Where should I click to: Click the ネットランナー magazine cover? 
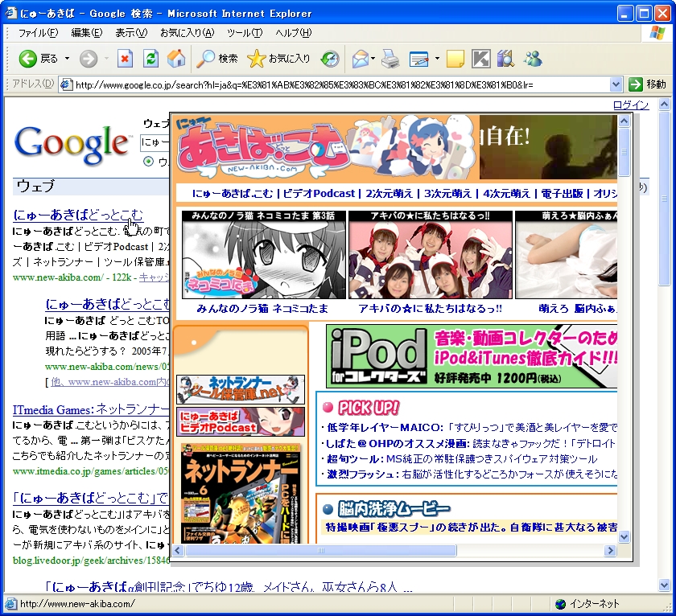241,493
